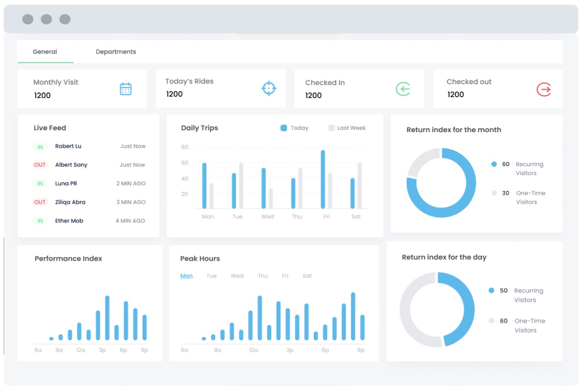Click the Today legend label
582x392 pixels.
tap(299, 128)
